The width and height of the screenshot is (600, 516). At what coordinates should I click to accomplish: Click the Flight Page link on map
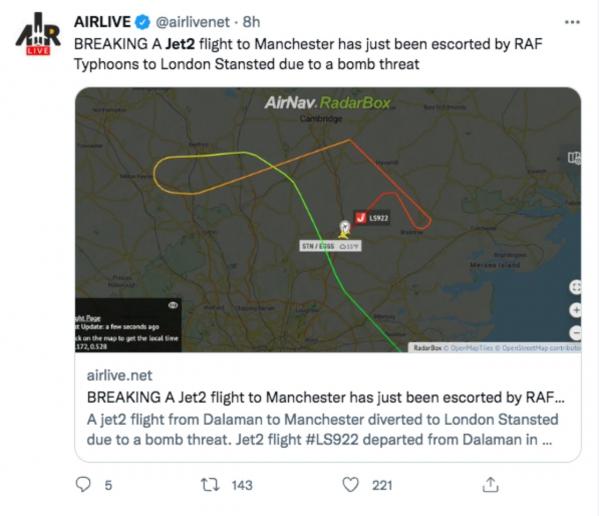coord(86,316)
